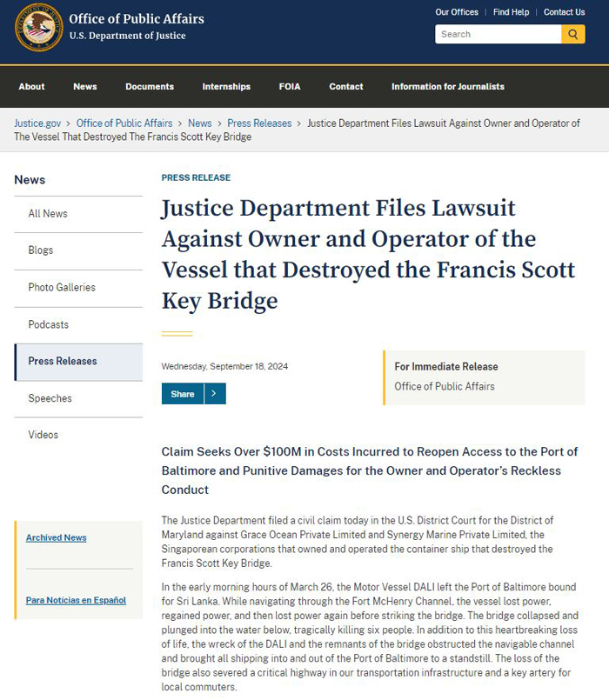Select All News in sidebar
This screenshot has height=700, width=609.
[78, 214]
